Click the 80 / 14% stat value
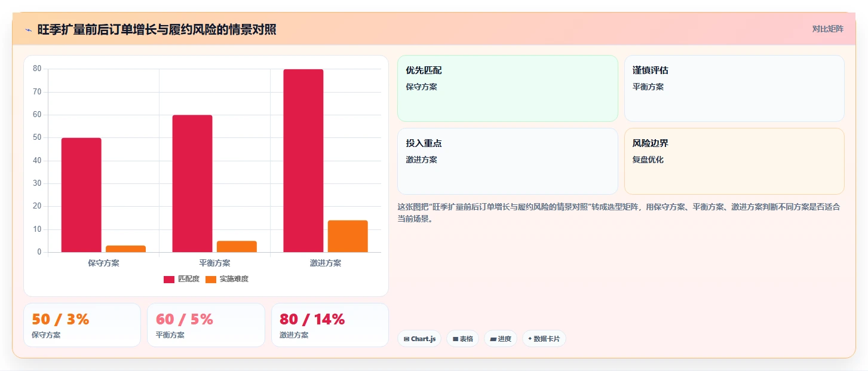This screenshot has width=868, height=371. (312, 320)
